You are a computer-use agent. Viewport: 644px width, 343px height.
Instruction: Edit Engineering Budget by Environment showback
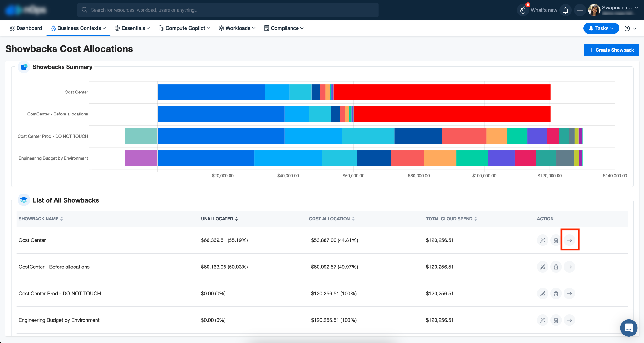(x=542, y=320)
